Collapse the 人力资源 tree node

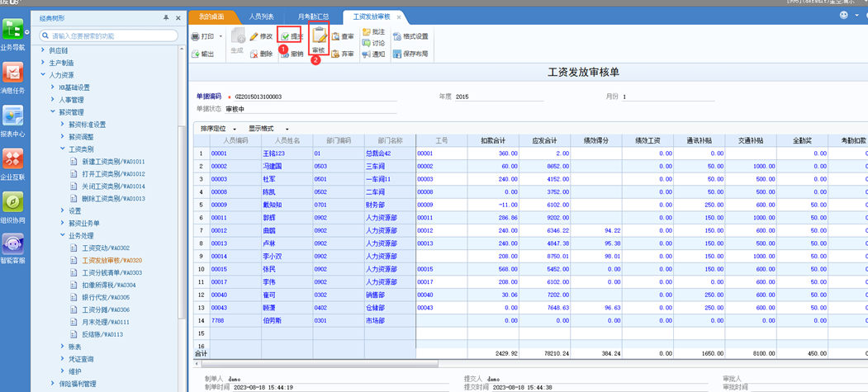[x=43, y=75]
